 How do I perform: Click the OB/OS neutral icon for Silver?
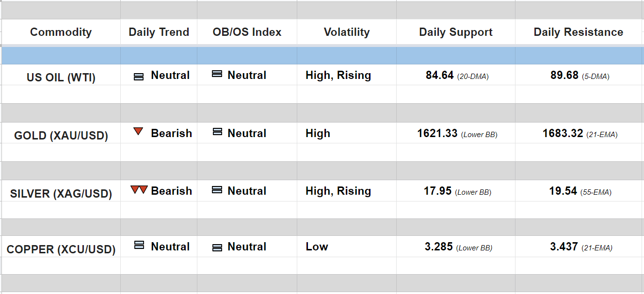click(217, 190)
